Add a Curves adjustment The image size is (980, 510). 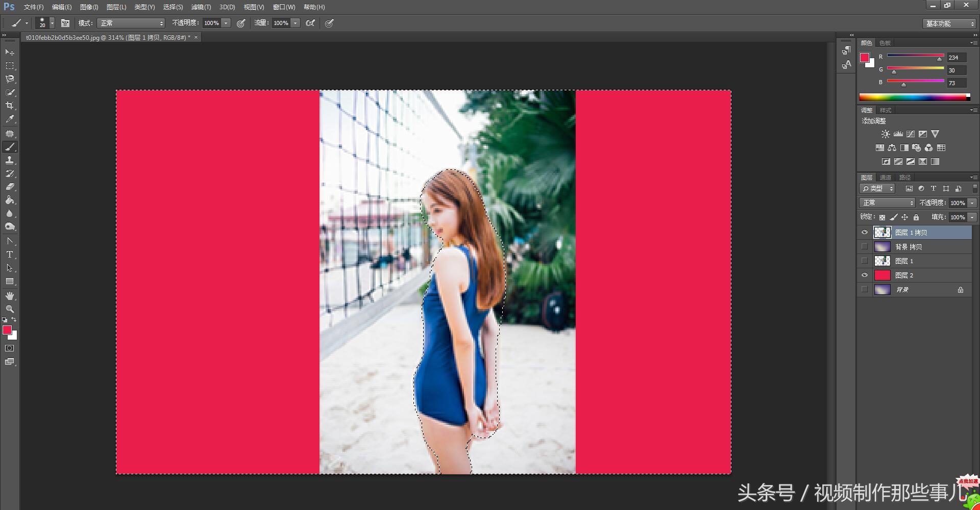(911, 134)
